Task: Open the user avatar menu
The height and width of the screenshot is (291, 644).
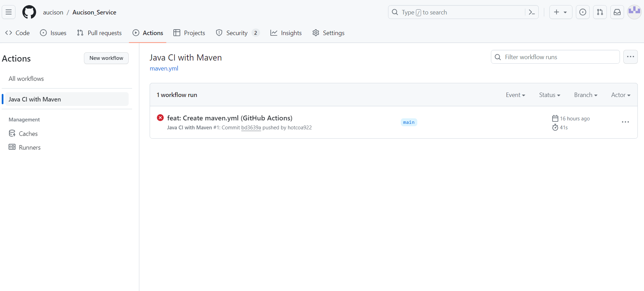Action: (x=634, y=12)
